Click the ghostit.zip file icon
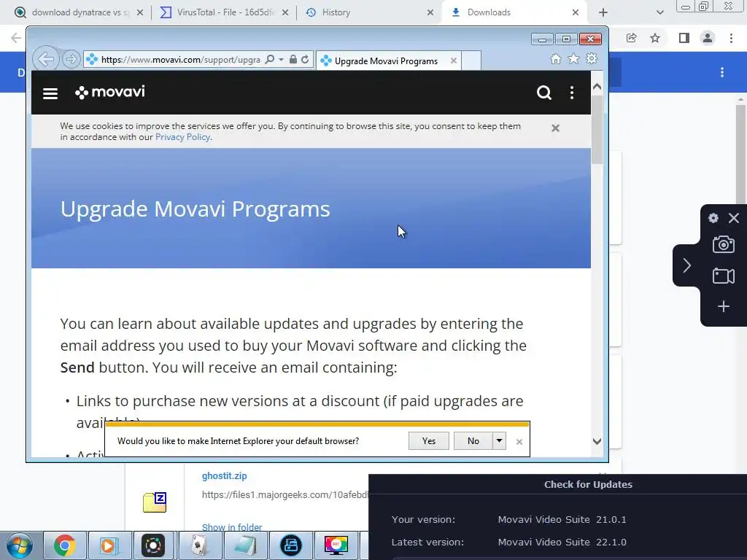Viewport: 747px width, 560px height. (155, 502)
